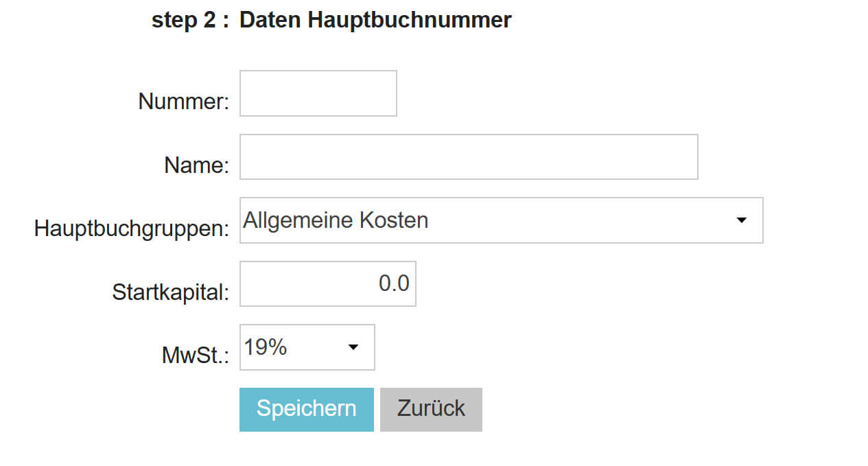Focus the Name text field

click(468, 157)
